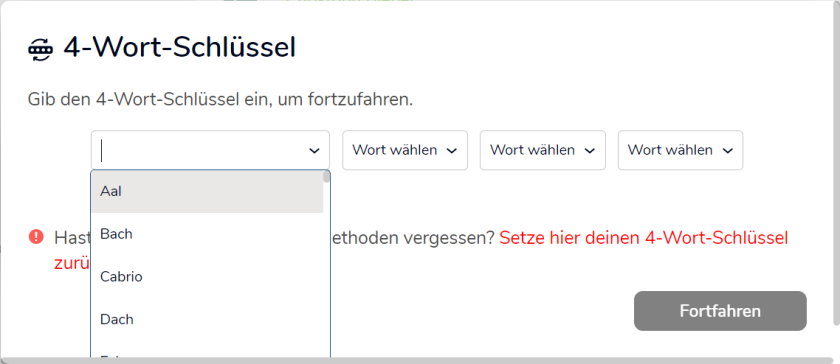Image resolution: width=840 pixels, height=364 pixels.
Task: Select the "Dach" entry
Action: click(207, 320)
